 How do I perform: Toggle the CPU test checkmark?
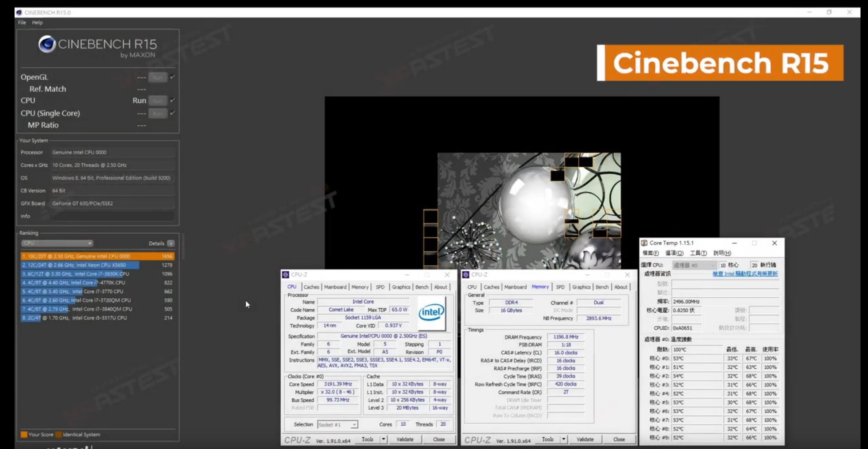pos(172,100)
